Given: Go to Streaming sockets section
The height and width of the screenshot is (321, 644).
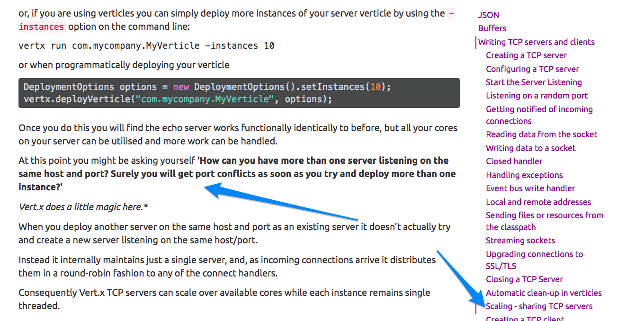Looking at the screenshot, I should coord(520,241).
